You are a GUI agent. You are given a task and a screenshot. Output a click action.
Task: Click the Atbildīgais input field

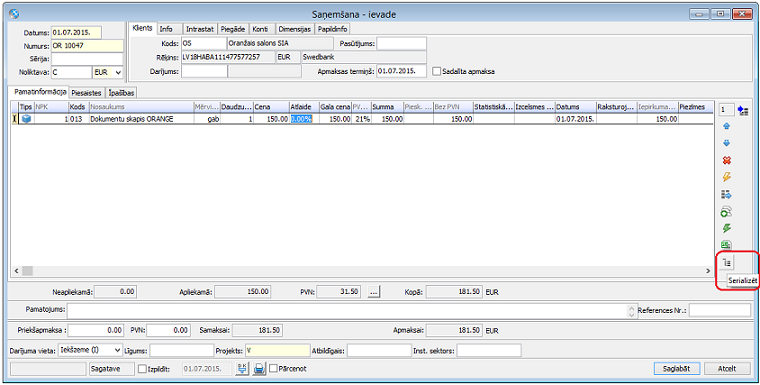(x=379, y=350)
